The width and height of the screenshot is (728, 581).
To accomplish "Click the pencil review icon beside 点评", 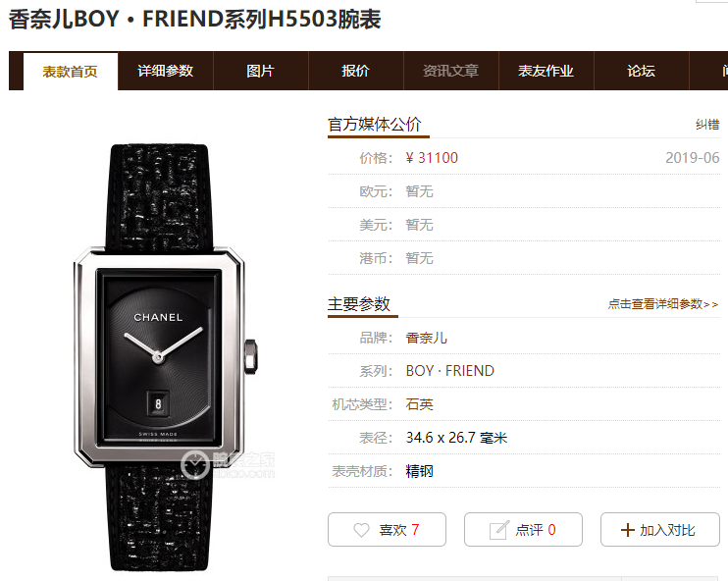I will [499, 530].
